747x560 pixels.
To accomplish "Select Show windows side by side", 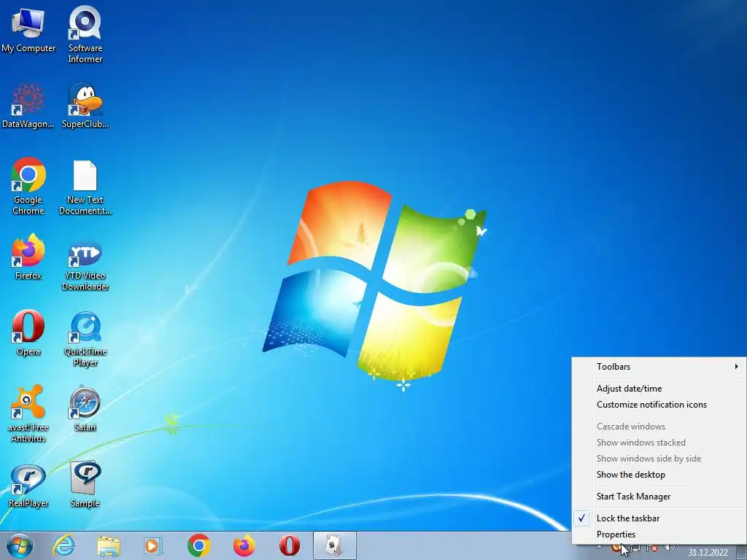I will (x=659, y=459).
